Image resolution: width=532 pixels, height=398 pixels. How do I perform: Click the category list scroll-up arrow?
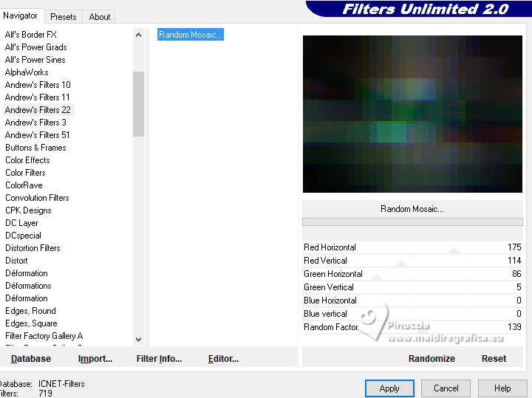click(x=138, y=35)
